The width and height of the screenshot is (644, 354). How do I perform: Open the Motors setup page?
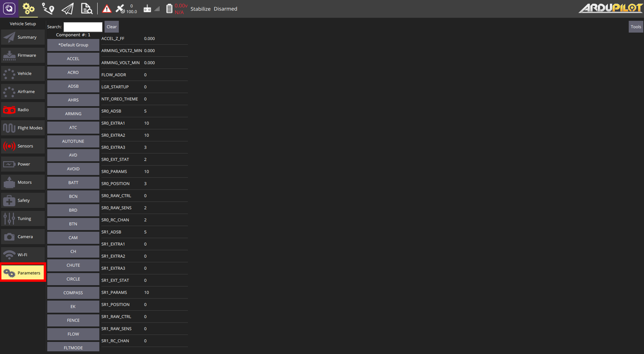pyautogui.click(x=23, y=182)
